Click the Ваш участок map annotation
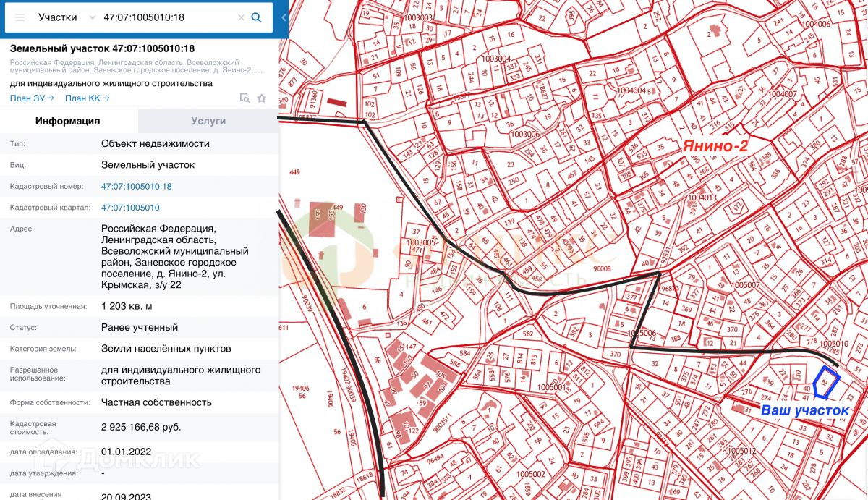 [x=804, y=410]
